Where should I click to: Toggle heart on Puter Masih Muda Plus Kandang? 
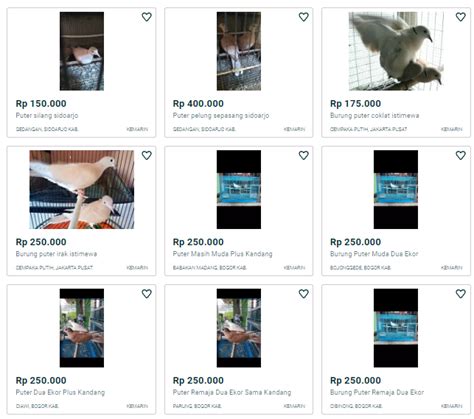click(x=304, y=155)
